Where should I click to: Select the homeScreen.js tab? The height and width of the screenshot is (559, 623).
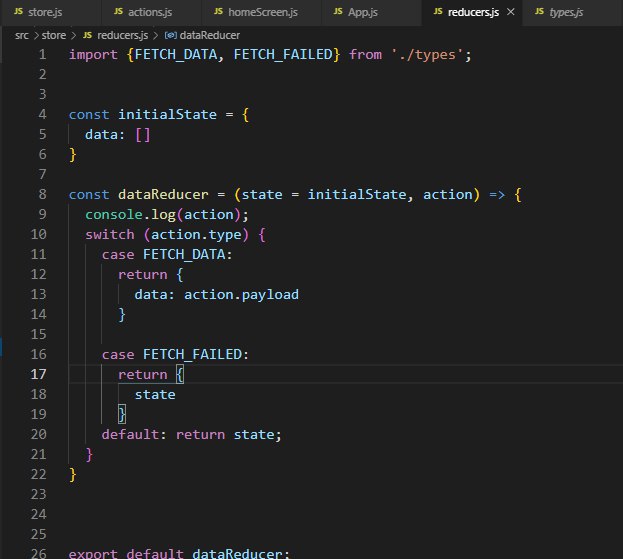click(261, 12)
